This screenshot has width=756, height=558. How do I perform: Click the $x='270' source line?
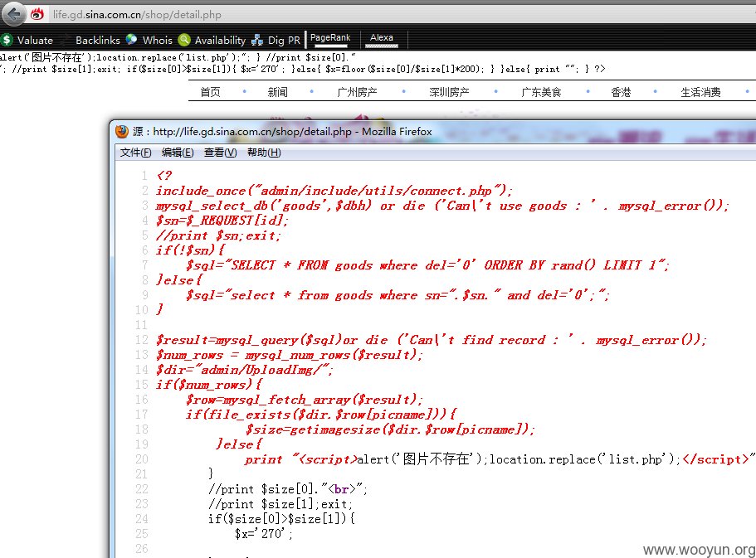pos(264,534)
